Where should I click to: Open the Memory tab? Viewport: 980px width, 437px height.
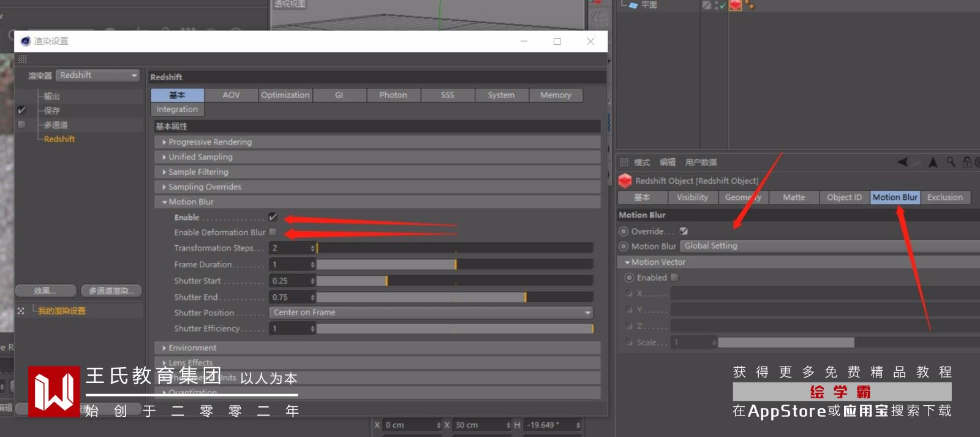point(556,95)
